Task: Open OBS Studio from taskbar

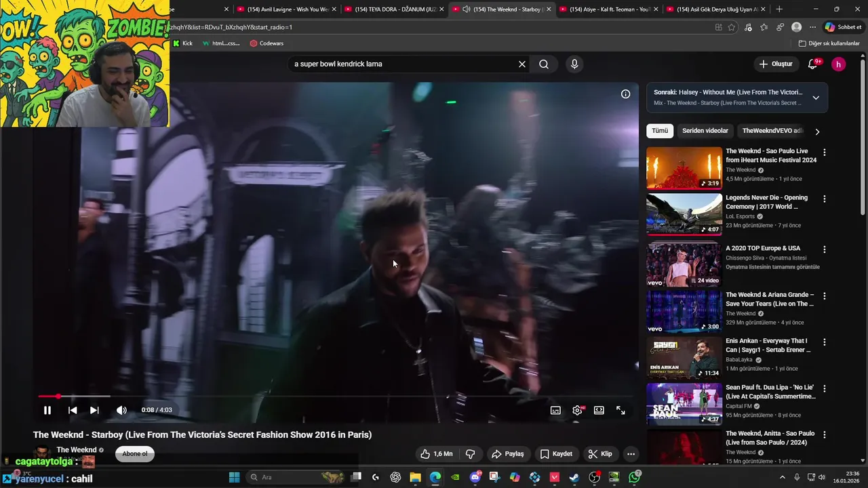Action: pos(594,477)
